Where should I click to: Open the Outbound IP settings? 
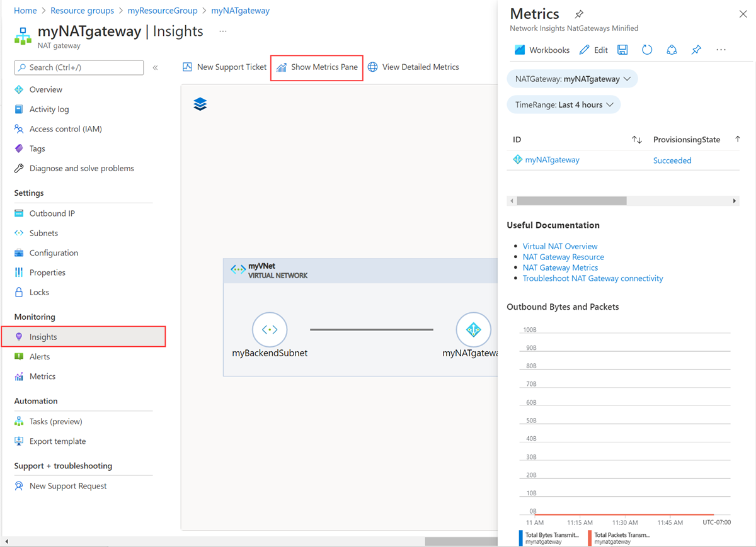[52, 213]
